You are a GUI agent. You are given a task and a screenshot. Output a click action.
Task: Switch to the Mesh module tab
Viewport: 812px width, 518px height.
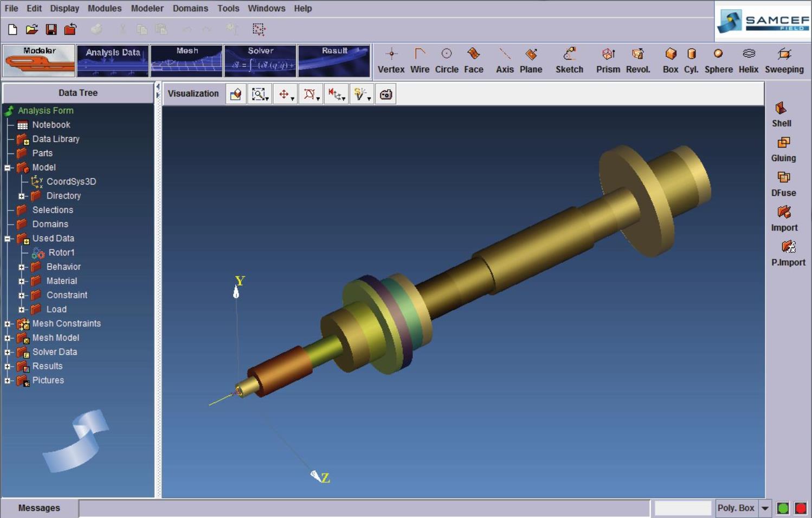(x=186, y=60)
